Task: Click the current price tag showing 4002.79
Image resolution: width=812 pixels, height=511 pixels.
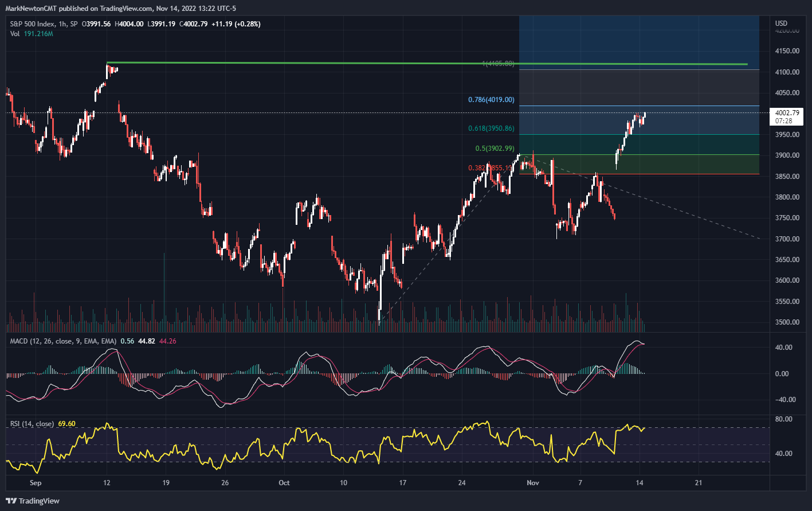Action: pos(787,112)
